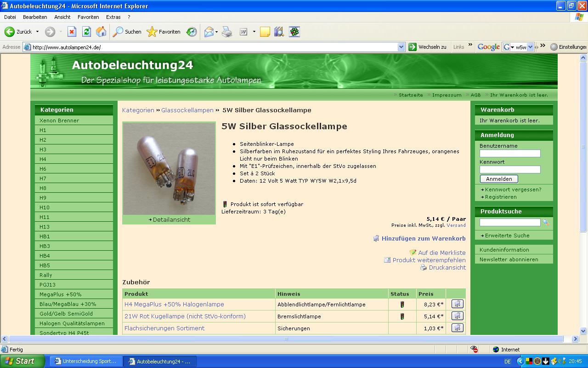
Task: Click the Home button in IE toolbar
Action: 101,32
